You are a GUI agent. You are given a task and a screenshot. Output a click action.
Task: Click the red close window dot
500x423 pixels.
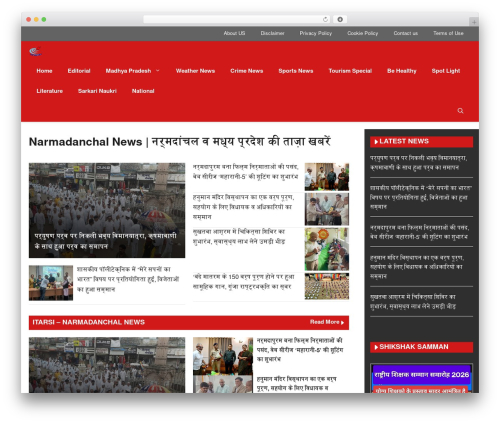[x=29, y=20]
